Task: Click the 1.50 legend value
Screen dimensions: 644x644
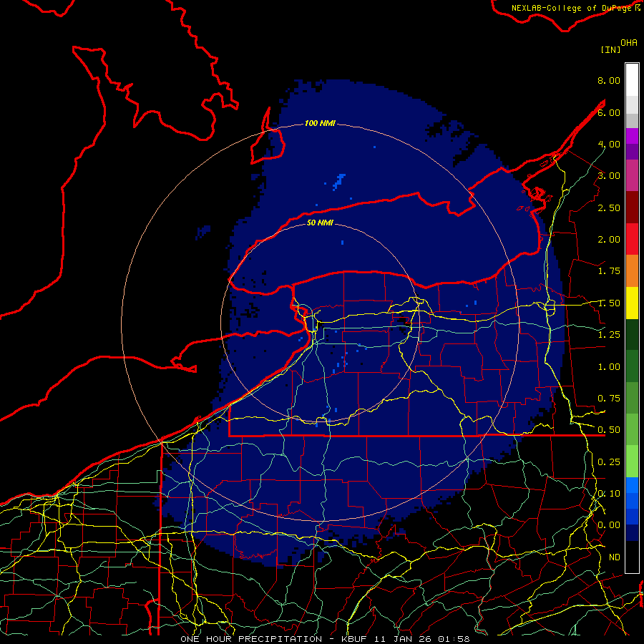Action: point(609,303)
